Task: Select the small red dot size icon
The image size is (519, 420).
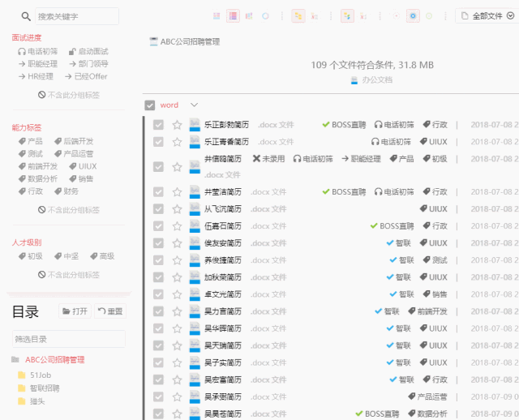Action: (x=397, y=16)
